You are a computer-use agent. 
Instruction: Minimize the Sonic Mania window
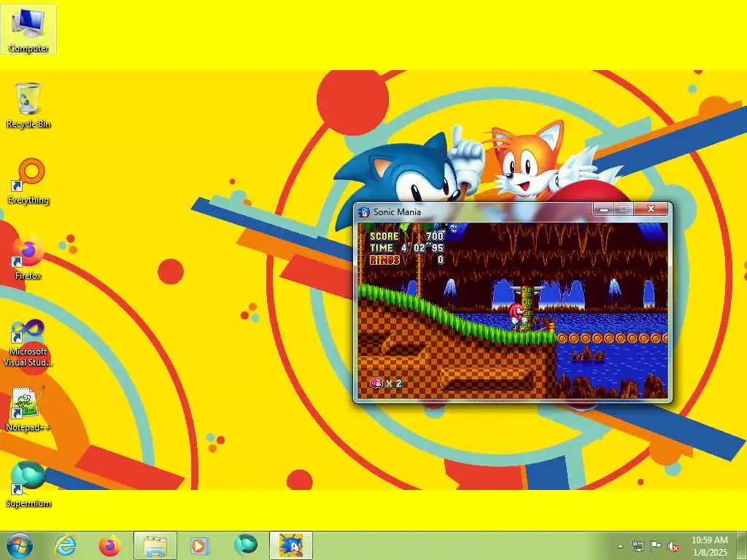click(x=604, y=209)
